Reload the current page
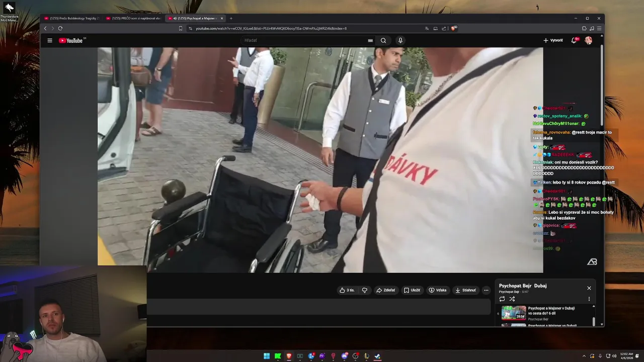 [60, 28]
